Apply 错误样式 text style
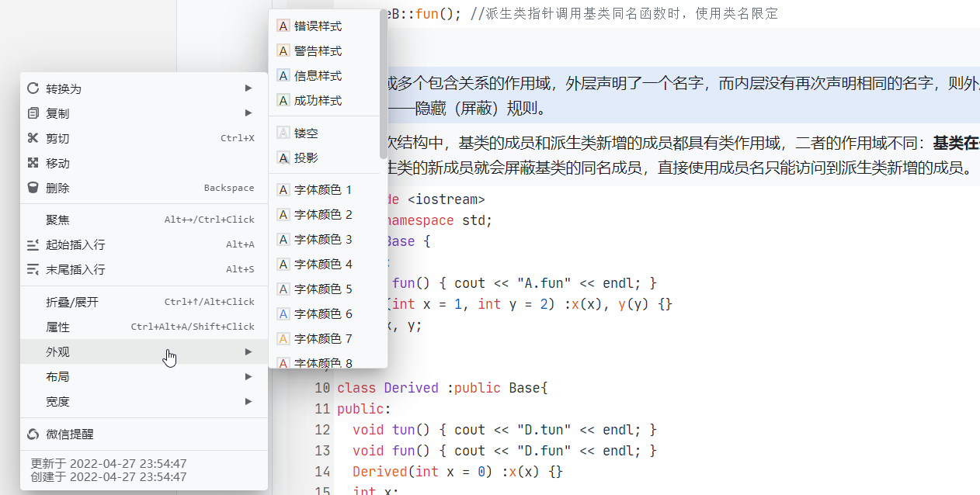 [324, 26]
